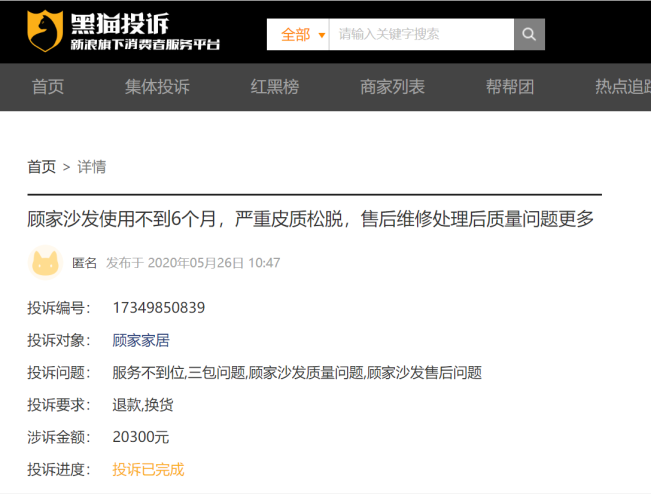This screenshot has height=497, width=651.
Task: Click the 详情 breadcrumb item
Action: [92, 166]
